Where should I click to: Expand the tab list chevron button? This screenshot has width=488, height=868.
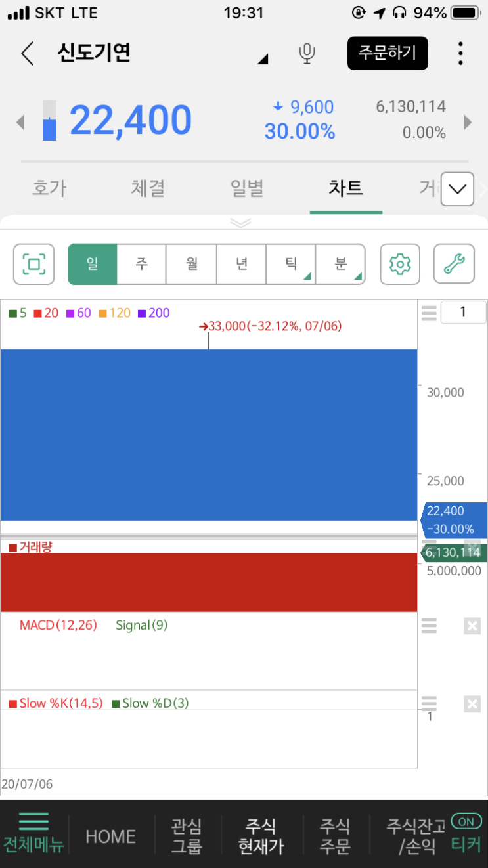pos(458,190)
